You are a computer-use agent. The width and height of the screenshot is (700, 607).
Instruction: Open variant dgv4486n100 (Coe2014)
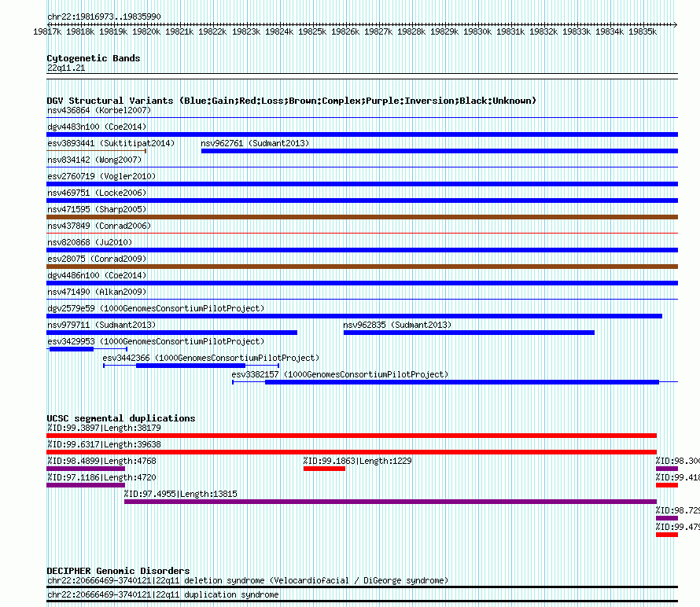pyautogui.click(x=97, y=275)
